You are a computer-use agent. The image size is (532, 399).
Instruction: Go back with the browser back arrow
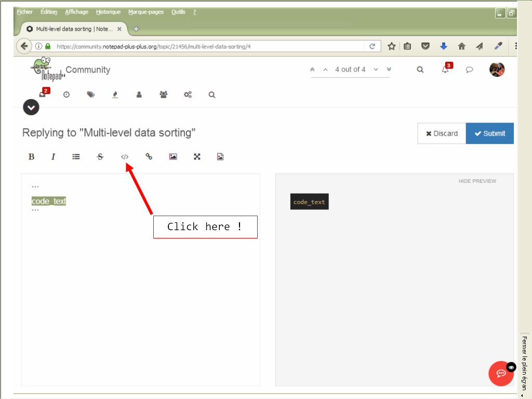[24, 46]
